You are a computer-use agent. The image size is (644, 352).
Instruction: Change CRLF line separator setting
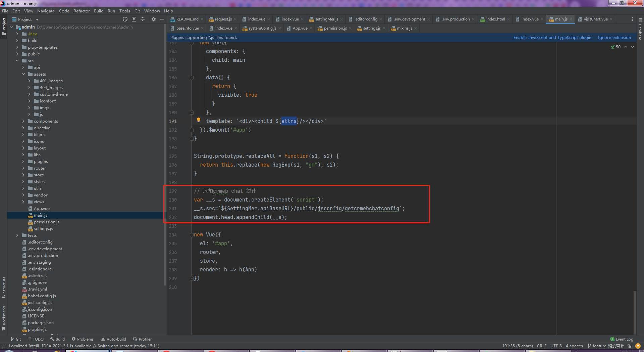(x=541, y=346)
